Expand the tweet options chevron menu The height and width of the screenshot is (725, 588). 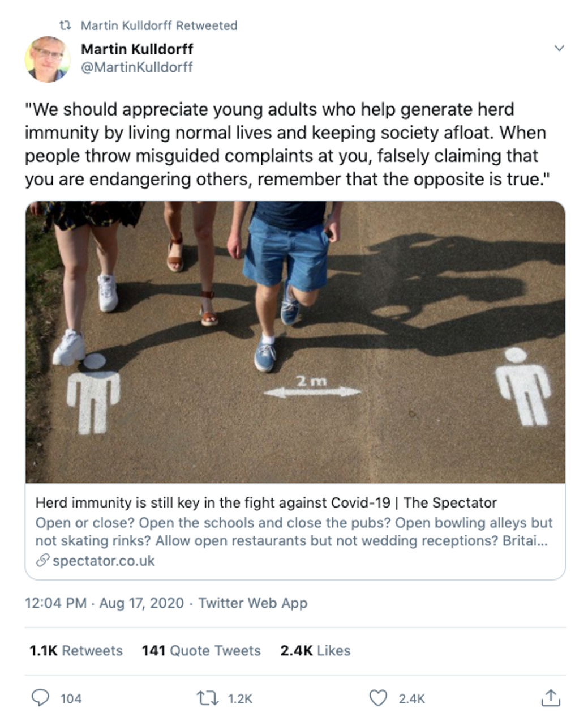(x=559, y=48)
